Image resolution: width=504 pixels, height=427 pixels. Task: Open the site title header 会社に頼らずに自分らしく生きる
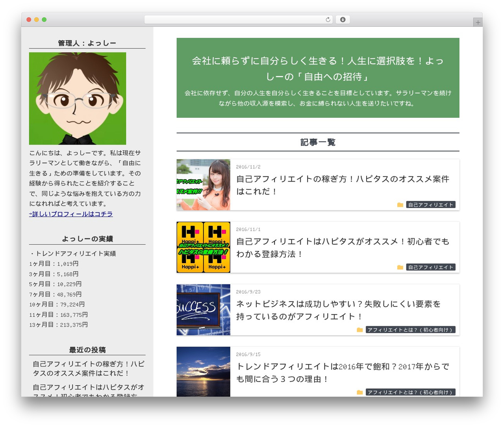click(318, 69)
